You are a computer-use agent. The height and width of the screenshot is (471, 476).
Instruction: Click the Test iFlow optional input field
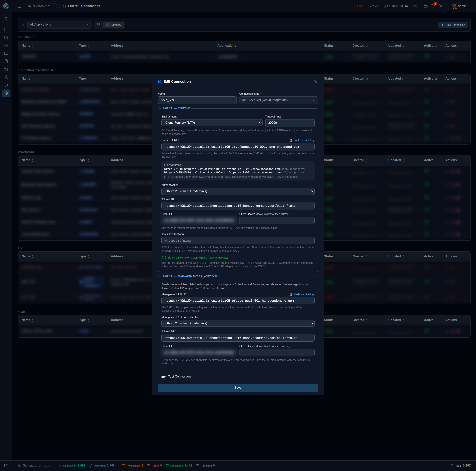point(238,241)
